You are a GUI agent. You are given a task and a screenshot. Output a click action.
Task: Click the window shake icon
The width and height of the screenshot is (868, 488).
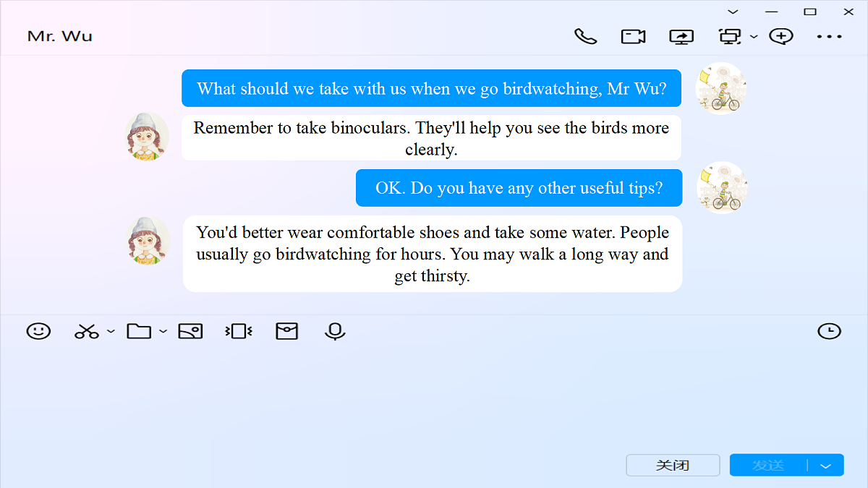tap(239, 331)
